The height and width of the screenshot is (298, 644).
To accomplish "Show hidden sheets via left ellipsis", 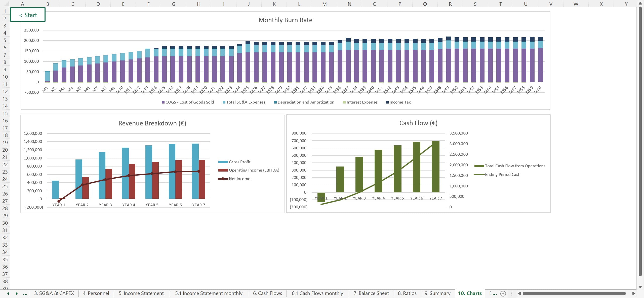I will [x=25, y=293].
